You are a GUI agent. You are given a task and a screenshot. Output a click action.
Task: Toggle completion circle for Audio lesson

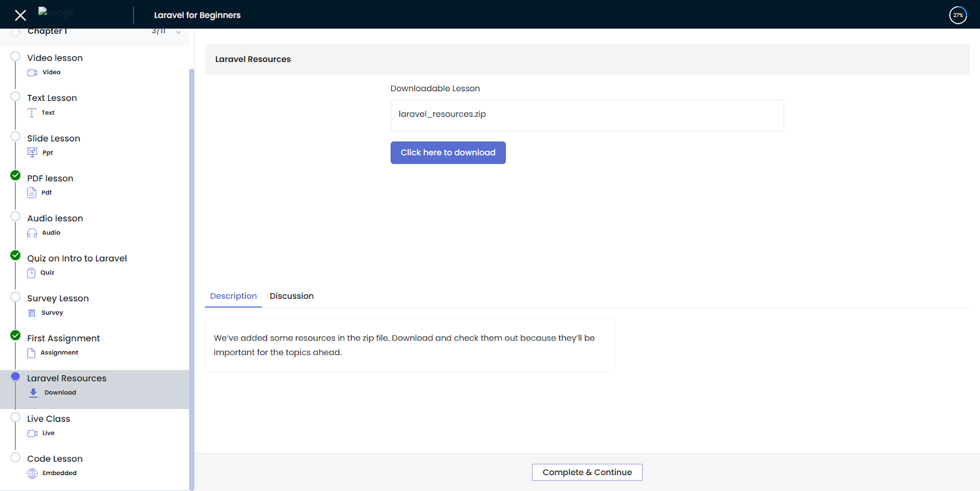tap(15, 216)
